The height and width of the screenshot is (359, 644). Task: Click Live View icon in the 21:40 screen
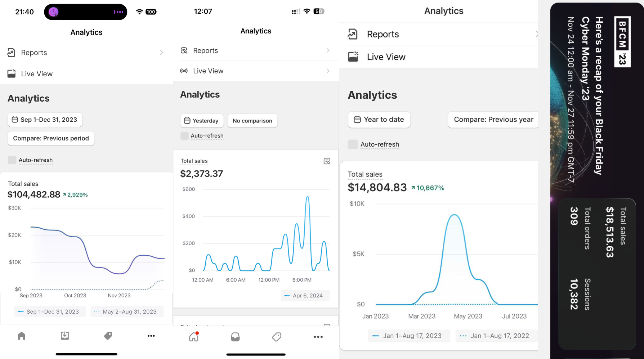12,73
